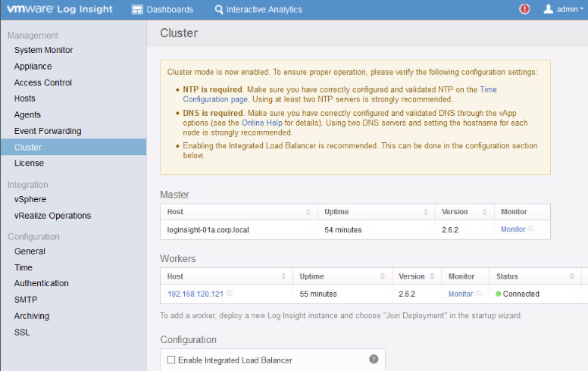
Task: Expand the admin user menu
Action: tap(564, 9)
